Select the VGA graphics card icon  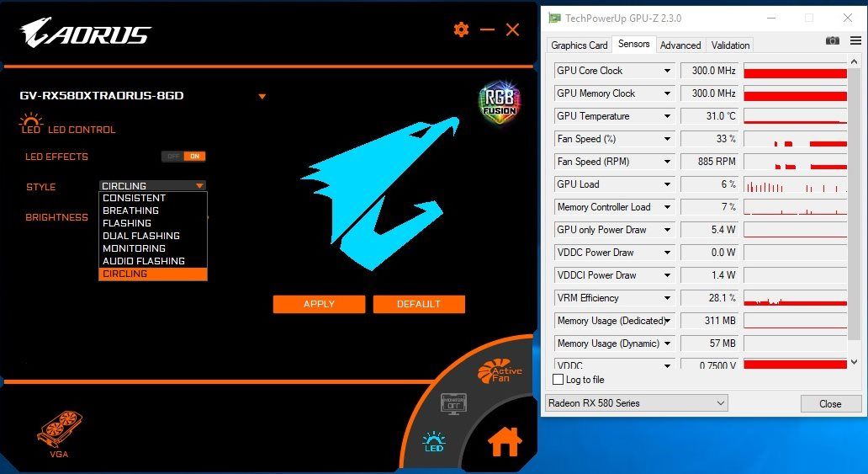[x=59, y=434]
